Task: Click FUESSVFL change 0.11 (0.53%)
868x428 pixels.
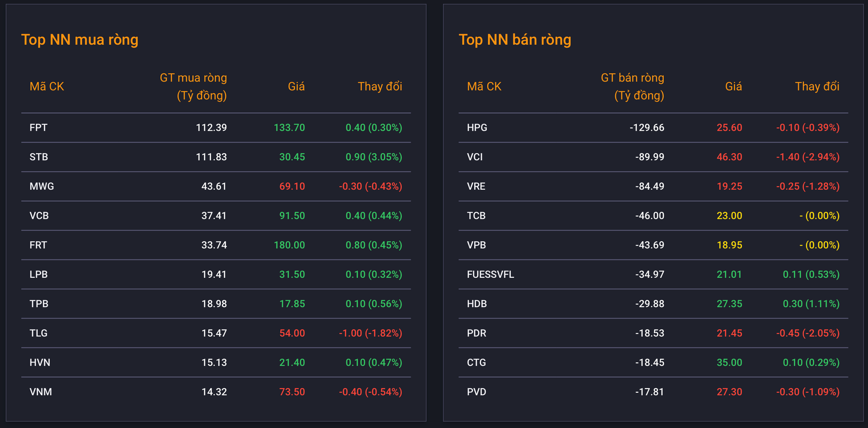Action: 811,275
